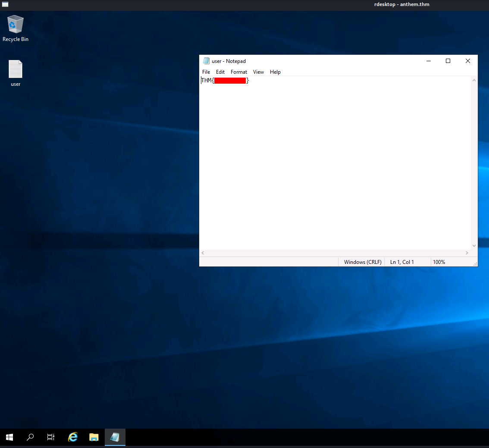Click the Notepad title bar icon
The width and height of the screenshot is (489, 448).
(206, 61)
